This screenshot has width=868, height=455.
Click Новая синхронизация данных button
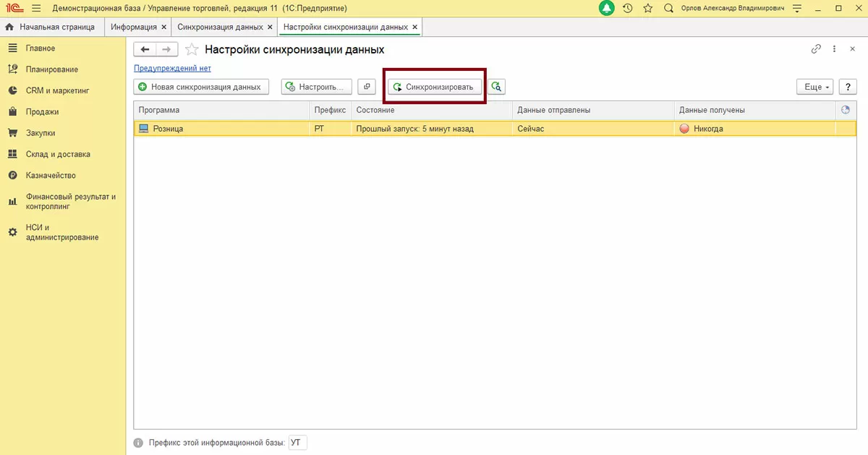[x=201, y=87]
